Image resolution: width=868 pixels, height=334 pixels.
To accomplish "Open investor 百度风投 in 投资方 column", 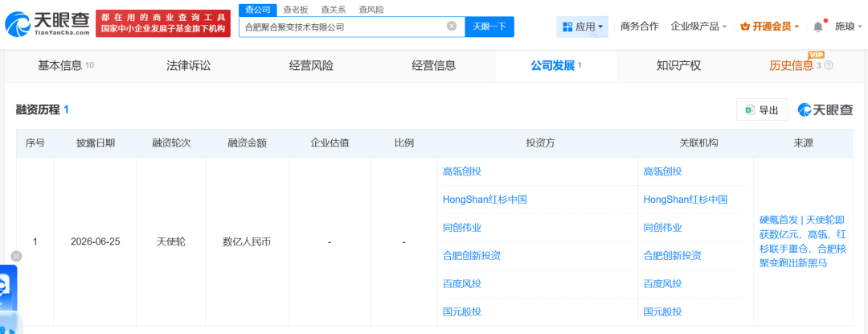I will pos(462,283).
